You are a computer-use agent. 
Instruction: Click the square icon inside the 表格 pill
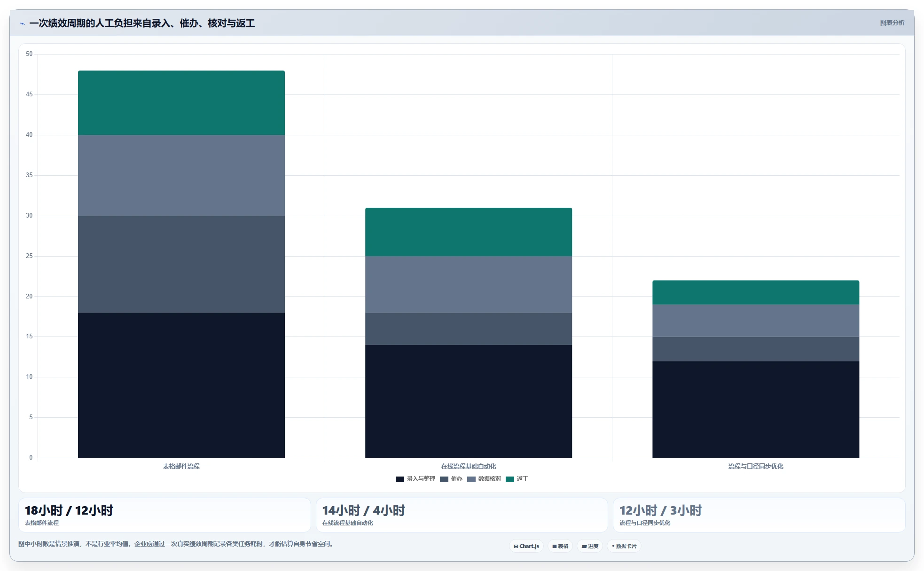coord(555,546)
